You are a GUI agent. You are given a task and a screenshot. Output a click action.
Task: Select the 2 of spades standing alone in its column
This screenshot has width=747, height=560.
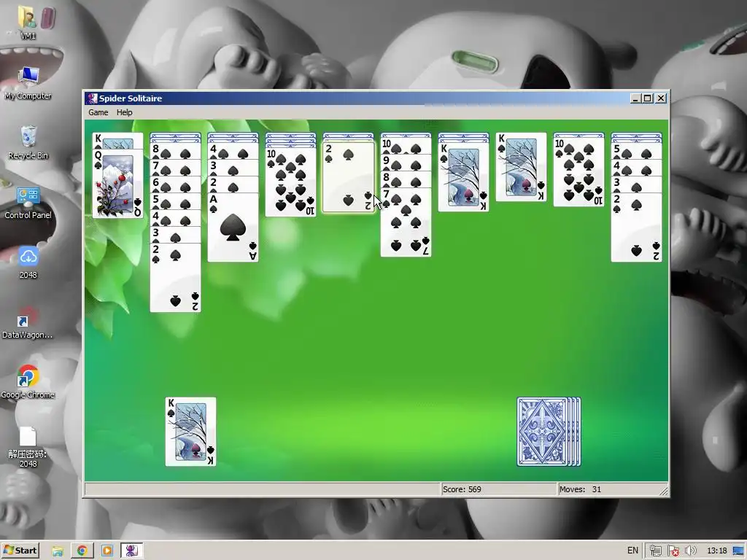(348, 176)
